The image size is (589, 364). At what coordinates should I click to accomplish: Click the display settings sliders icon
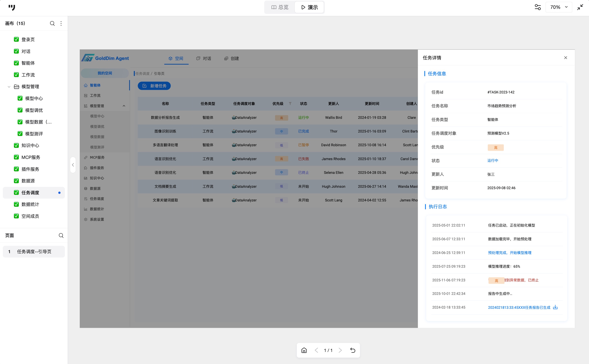click(537, 7)
